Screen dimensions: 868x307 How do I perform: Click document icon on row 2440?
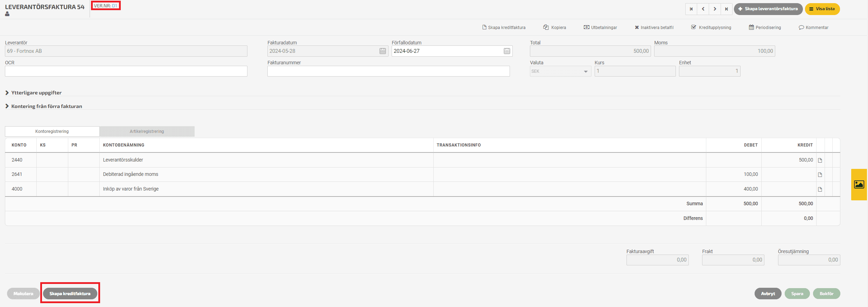(x=820, y=160)
